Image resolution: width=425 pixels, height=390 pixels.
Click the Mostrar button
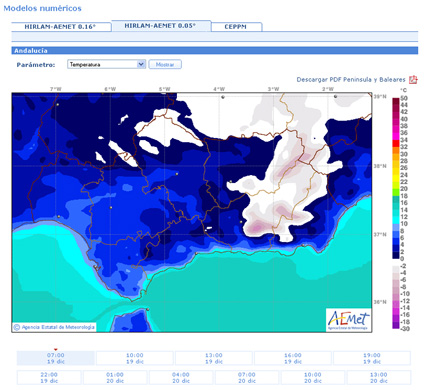tap(165, 64)
